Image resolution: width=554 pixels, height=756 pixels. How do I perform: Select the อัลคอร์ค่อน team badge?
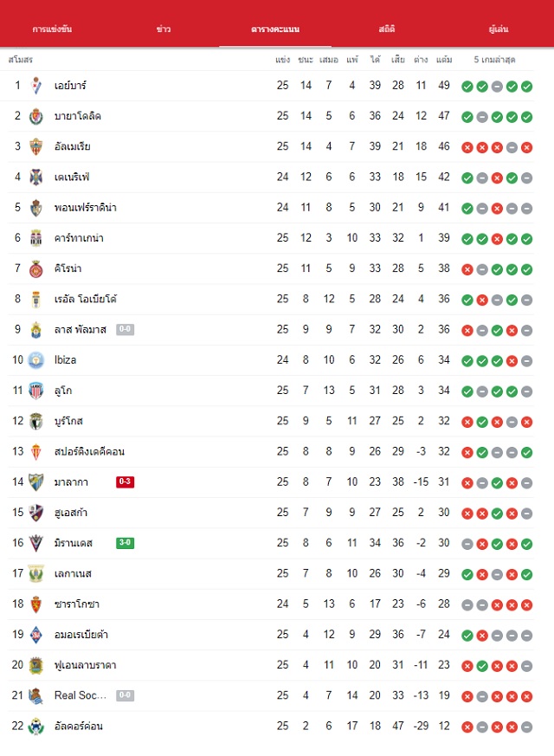[36, 726]
